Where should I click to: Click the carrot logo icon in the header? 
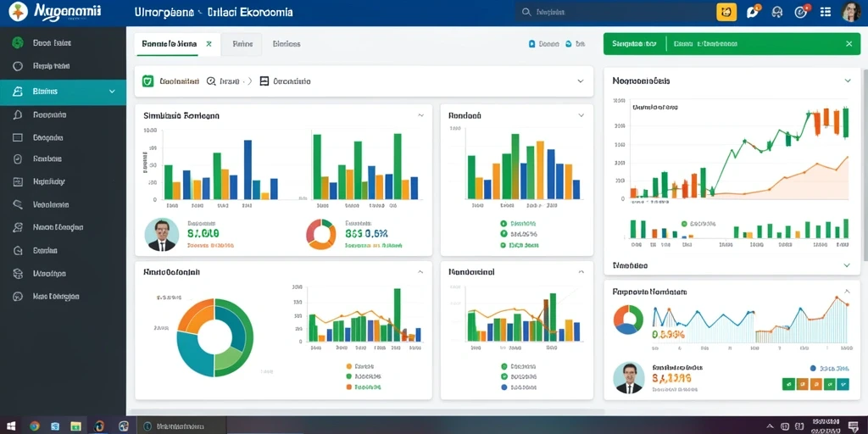tap(19, 12)
